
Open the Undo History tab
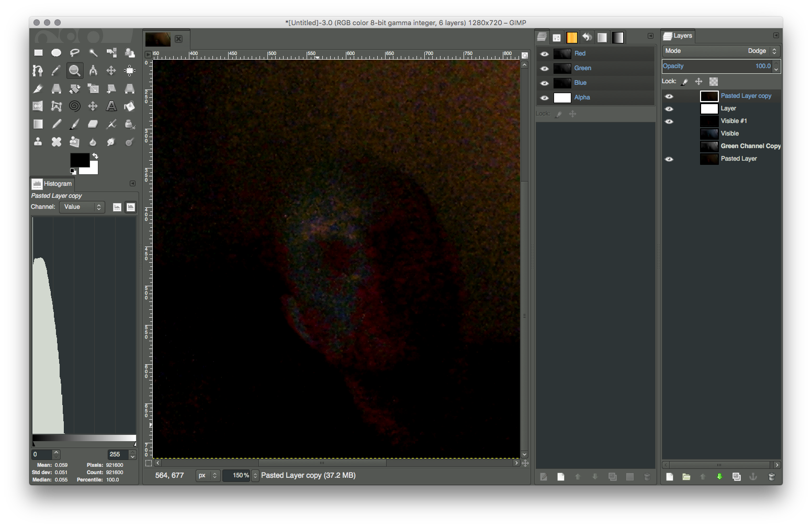[587, 38]
